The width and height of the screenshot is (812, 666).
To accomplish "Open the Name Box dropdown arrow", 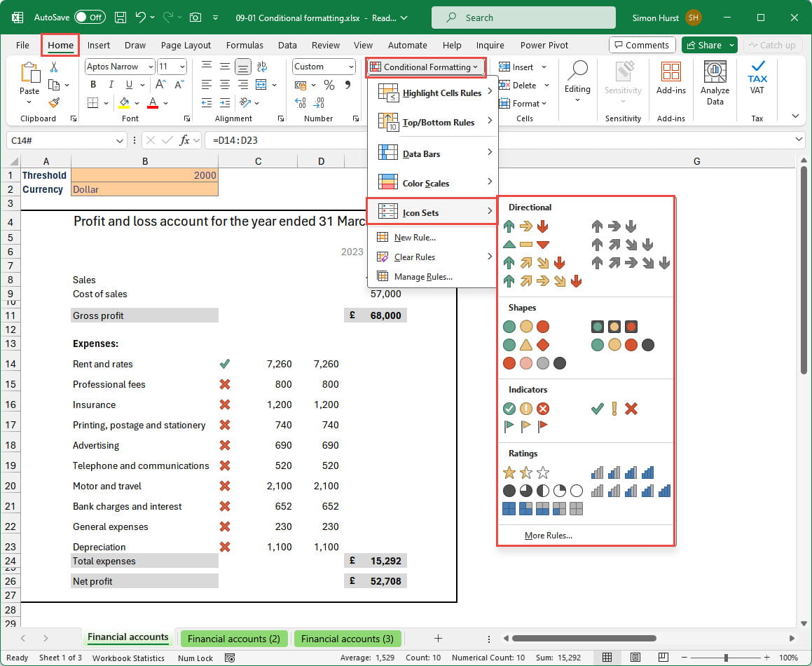I will 121,141.
